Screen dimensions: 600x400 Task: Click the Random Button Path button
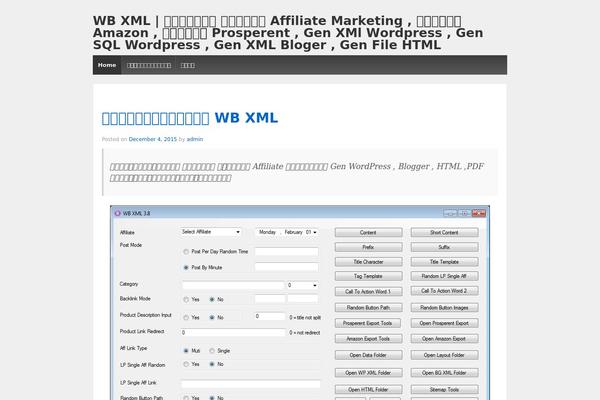coord(368,308)
